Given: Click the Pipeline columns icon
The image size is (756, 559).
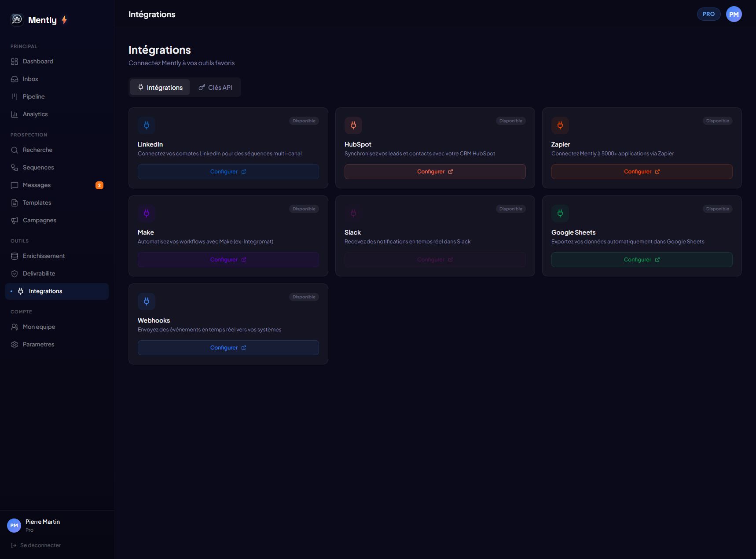Looking at the screenshot, I should 15,97.
